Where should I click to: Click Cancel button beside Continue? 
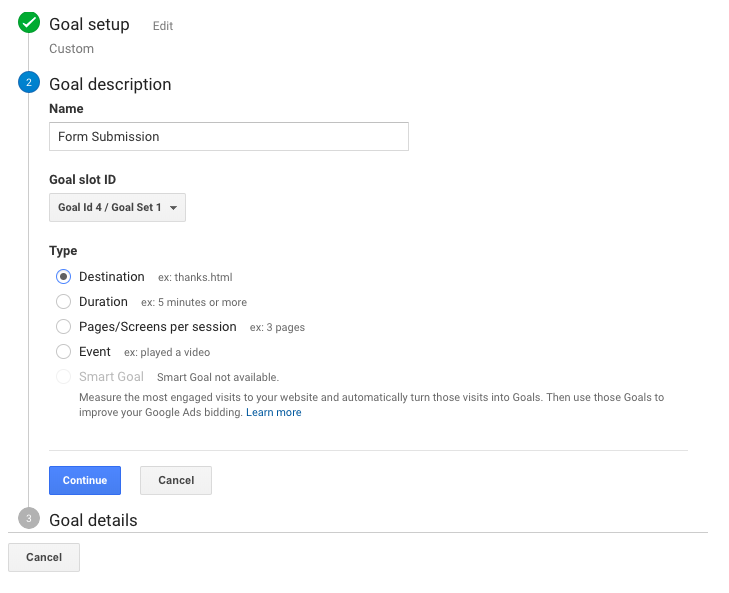176,480
